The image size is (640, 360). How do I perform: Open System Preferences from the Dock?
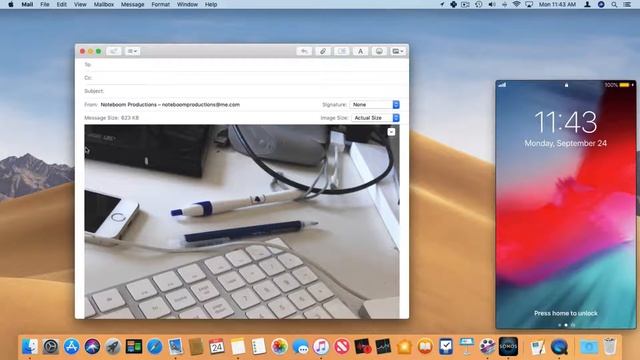pos(51,347)
